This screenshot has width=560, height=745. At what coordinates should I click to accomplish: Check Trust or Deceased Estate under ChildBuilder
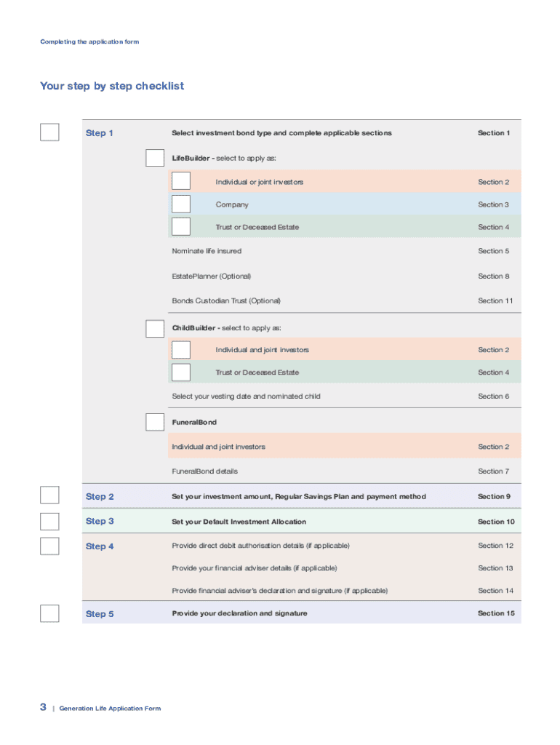pos(181,372)
